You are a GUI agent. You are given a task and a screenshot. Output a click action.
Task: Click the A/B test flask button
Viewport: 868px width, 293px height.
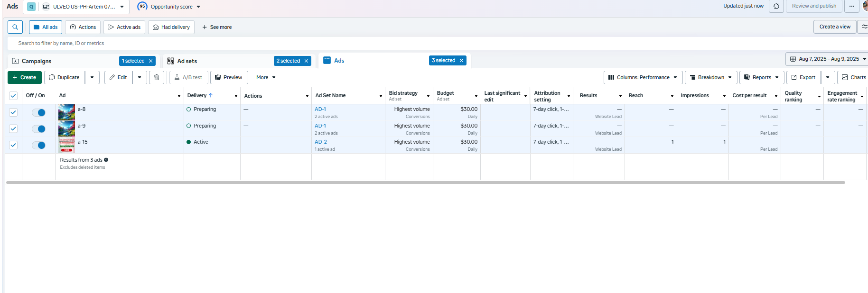(x=188, y=77)
